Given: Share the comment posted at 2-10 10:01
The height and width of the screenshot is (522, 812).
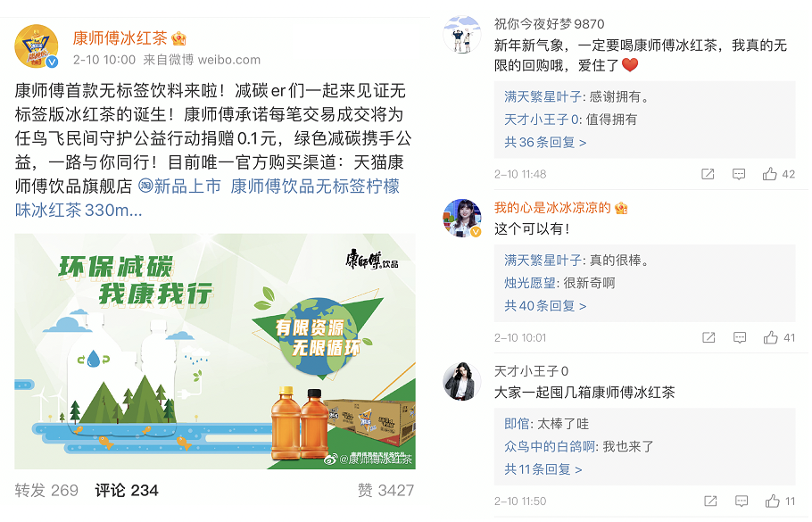Looking at the screenshot, I should [708, 337].
